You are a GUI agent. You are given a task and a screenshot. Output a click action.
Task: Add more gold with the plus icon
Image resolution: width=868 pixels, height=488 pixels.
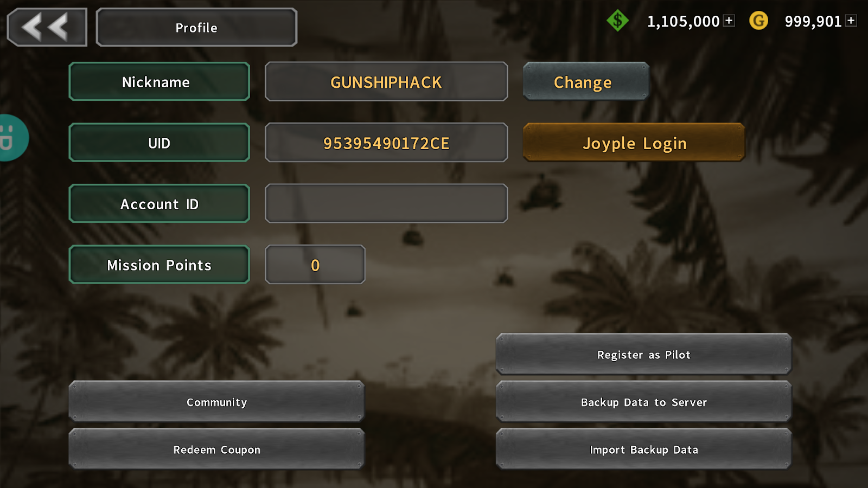click(x=851, y=21)
